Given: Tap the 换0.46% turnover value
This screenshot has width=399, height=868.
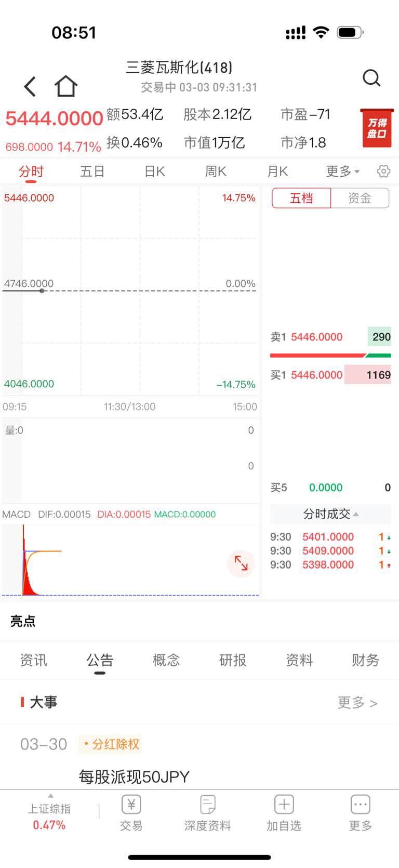Looking at the screenshot, I should [x=135, y=142].
